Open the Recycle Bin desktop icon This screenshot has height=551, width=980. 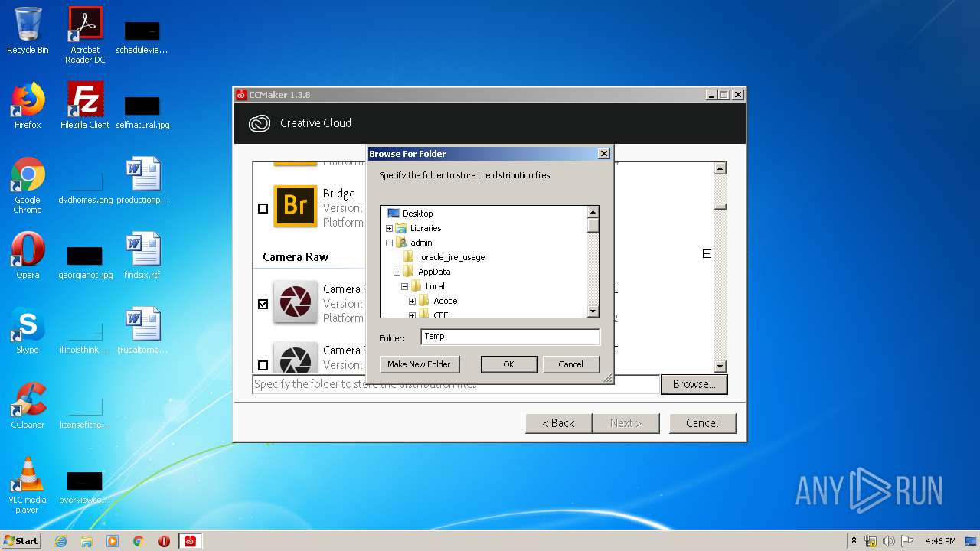tap(28, 31)
